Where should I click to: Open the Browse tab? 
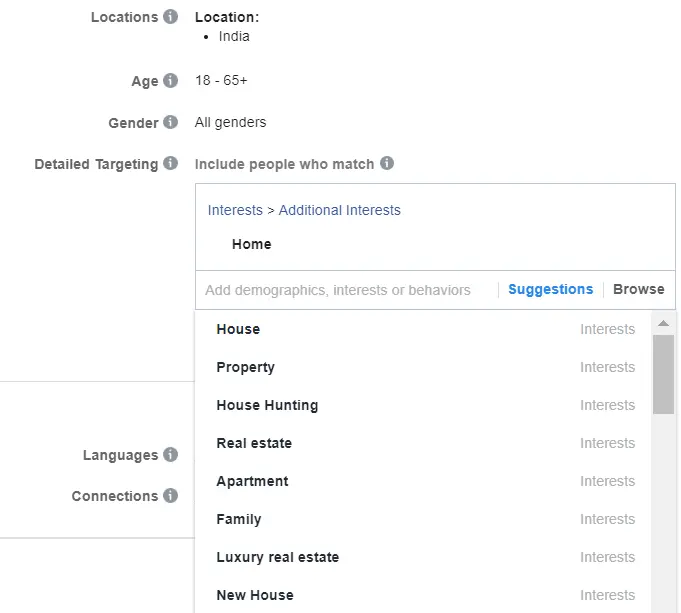pyautogui.click(x=638, y=289)
